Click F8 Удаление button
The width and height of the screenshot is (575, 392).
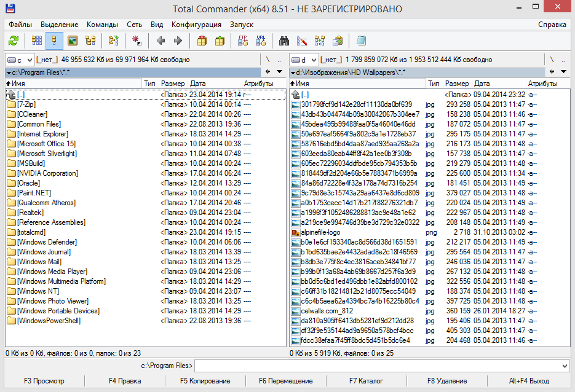pyautogui.click(x=447, y=381)
